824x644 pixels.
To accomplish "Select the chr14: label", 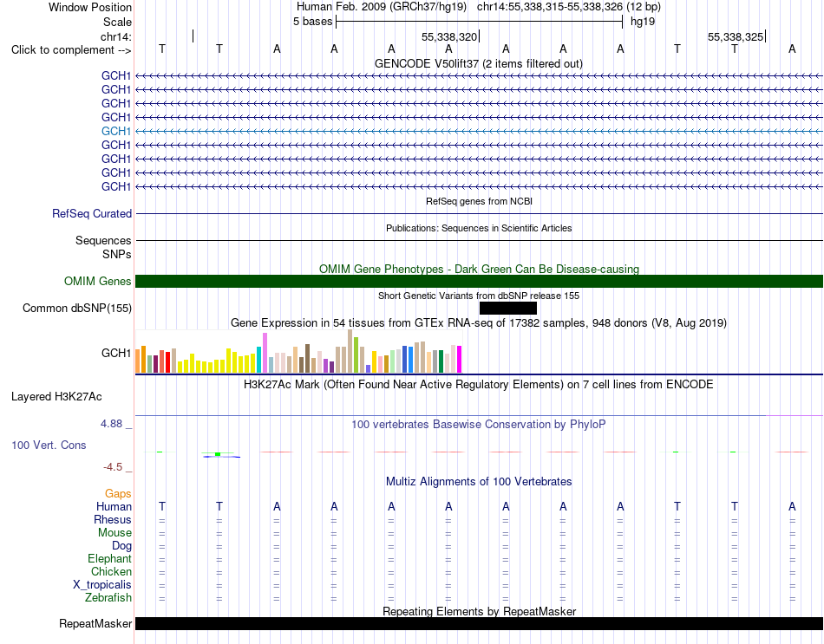I will coord(115,36).
